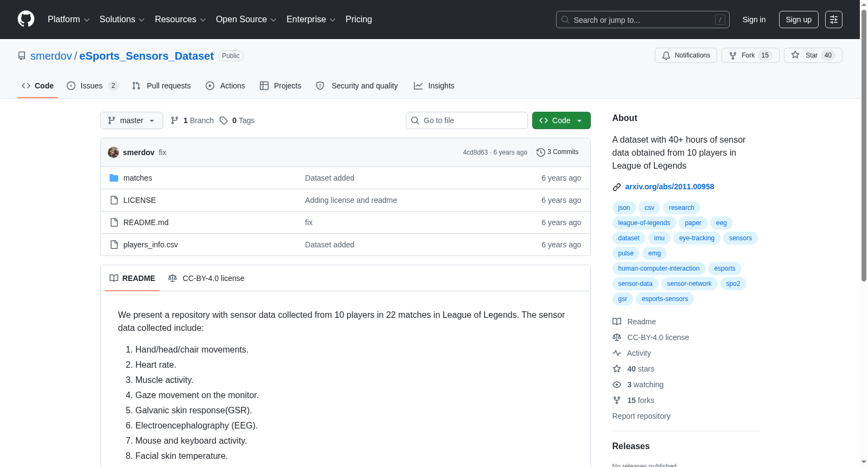Open the master branch selector
This screenshot has height=467, width=868.
click(x=132, y=120)
